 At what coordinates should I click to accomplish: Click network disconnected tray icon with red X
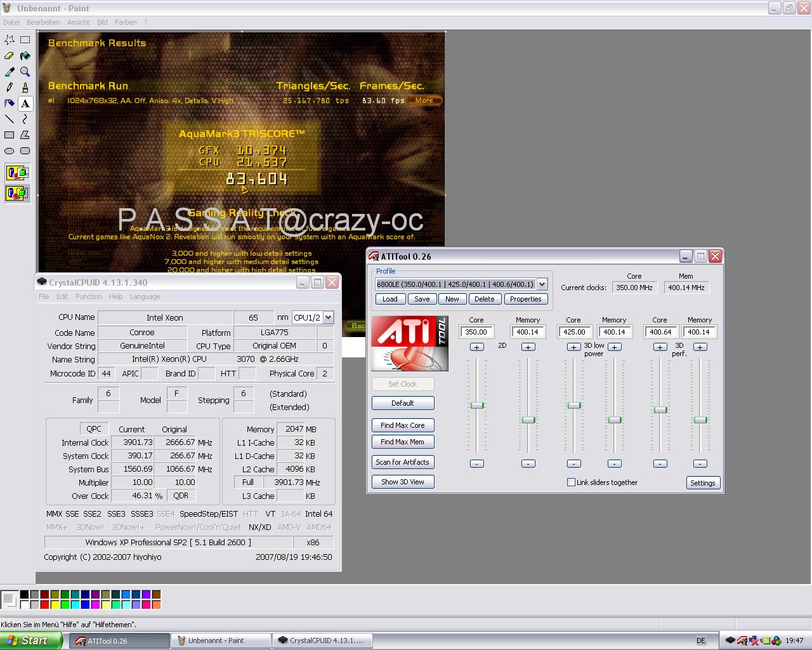tap(754, 640)
